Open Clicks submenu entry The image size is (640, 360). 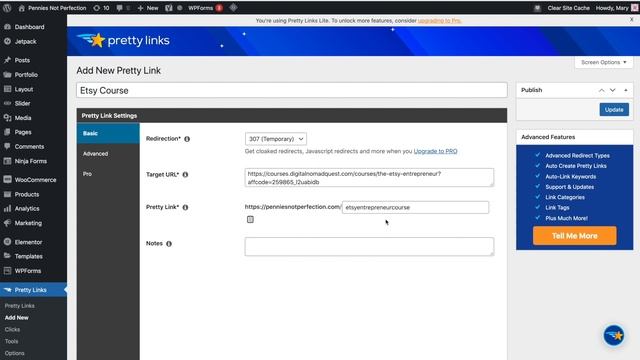12,329
